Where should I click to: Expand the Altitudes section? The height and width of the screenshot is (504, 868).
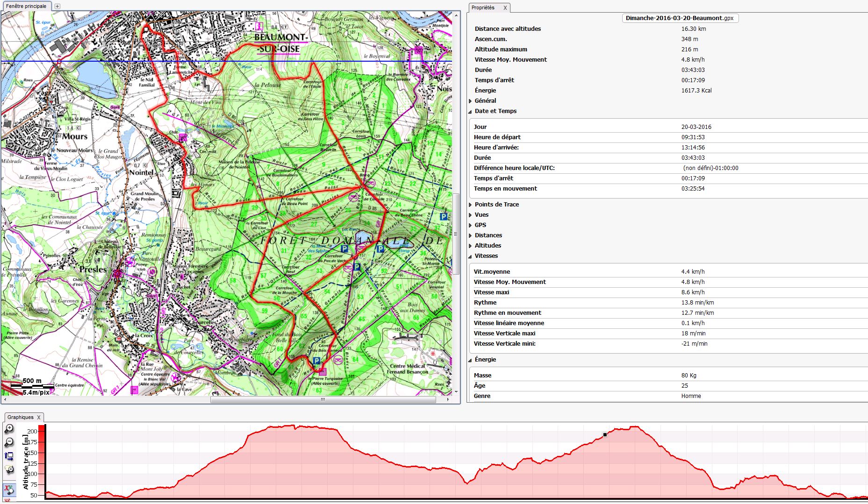point(471,246)
